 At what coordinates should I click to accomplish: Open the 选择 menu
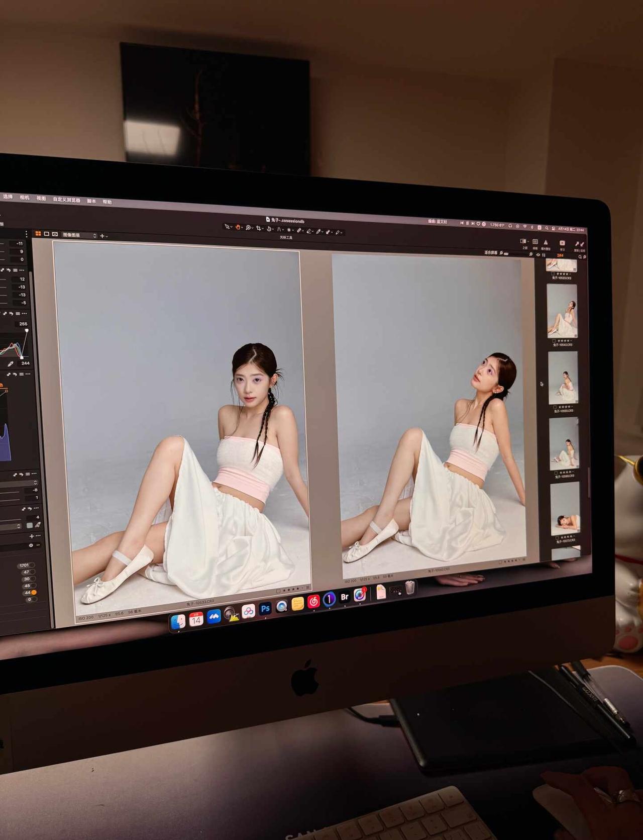coord(8,197)
